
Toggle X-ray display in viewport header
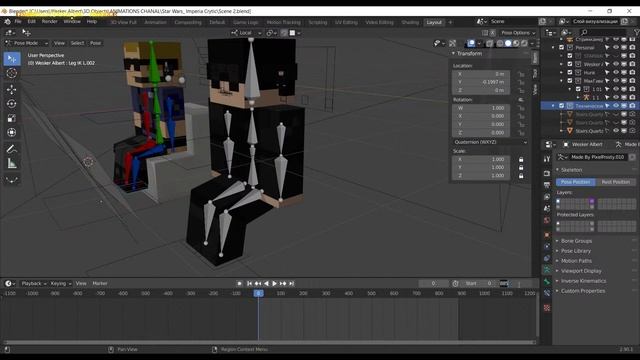click(x=489, y=43)
